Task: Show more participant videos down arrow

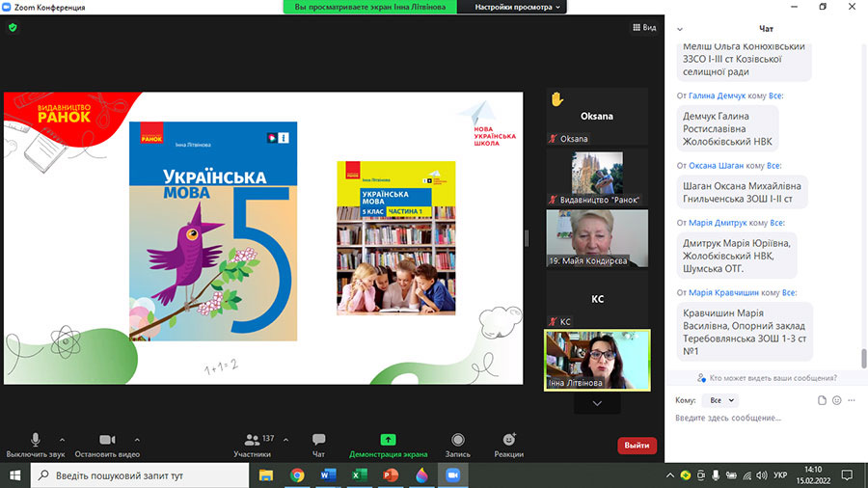Action: 597,403
